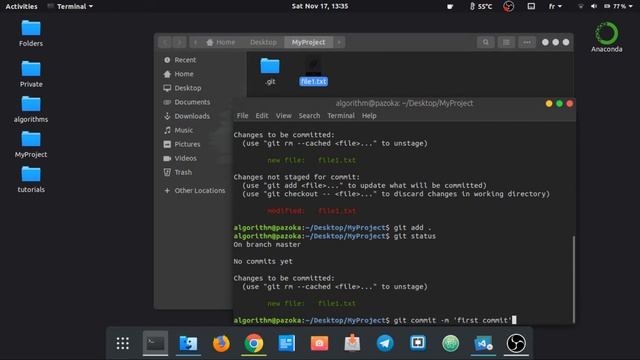Screen dimensions: 640x360
Task: Open Activities overview
Action: click(21, 6)
